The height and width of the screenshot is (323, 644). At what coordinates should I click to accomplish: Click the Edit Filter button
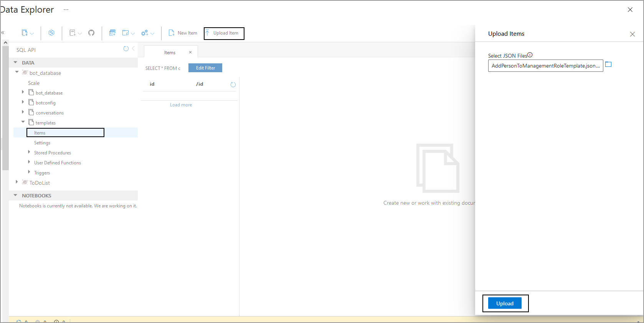coord(205,68)
